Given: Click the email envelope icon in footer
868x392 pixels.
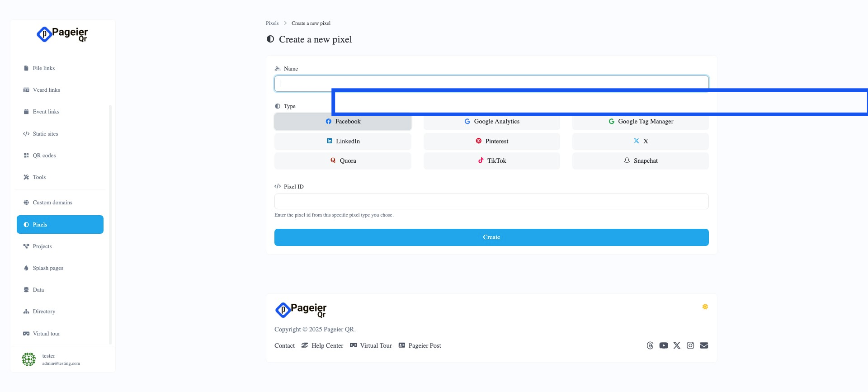Looking at the screenshot, I should click(704, 345).
